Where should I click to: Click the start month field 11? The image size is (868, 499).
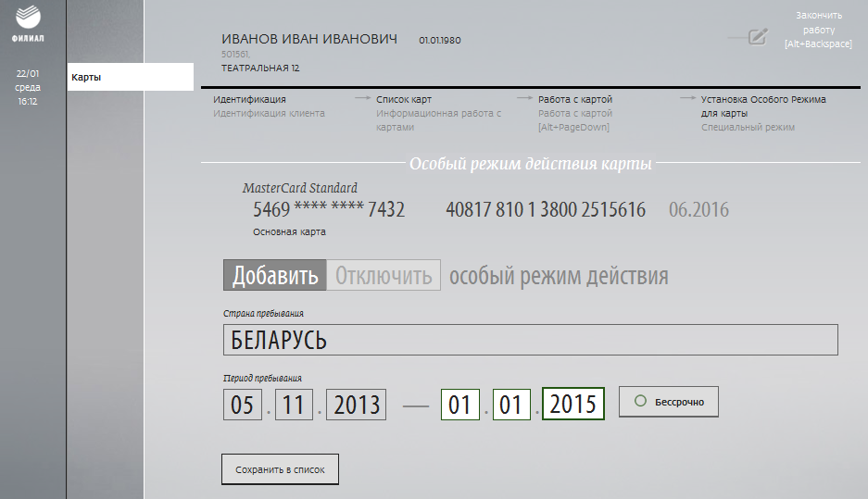click(x=294, y=405)
